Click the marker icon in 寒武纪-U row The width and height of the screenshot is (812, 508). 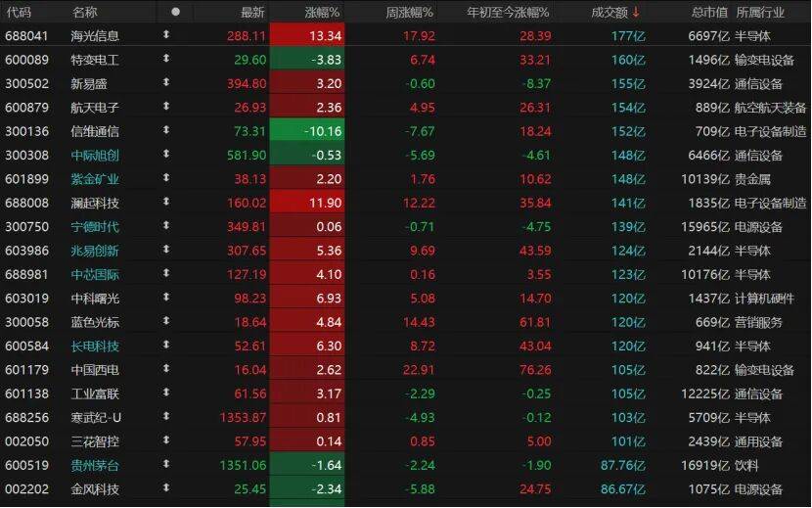point(166,417)
